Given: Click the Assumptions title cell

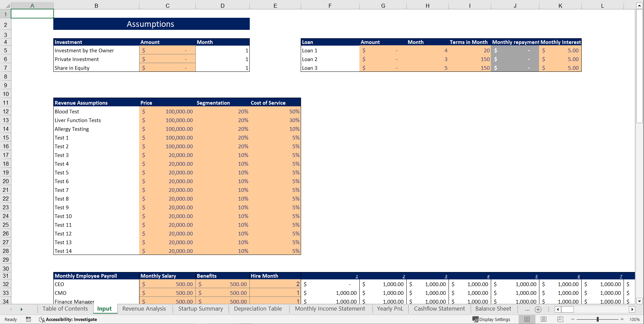Looking at the screenshot, I should click(151, 24).
